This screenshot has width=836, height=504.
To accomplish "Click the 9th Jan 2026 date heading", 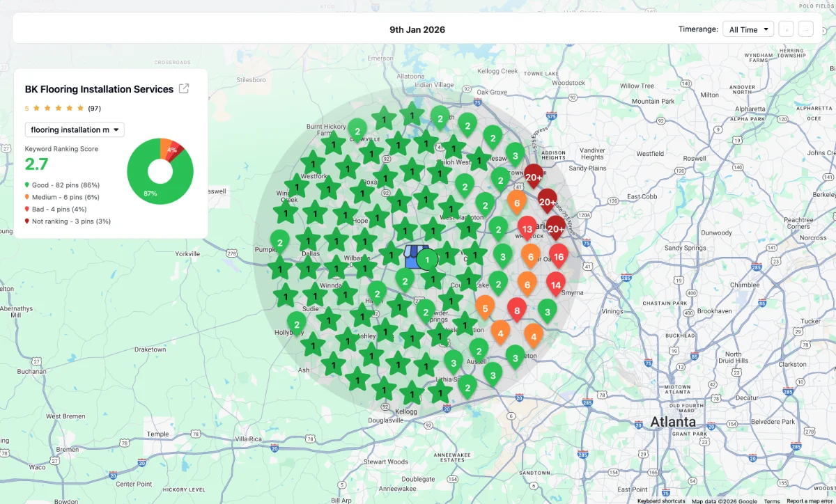I will tap(417, 29).
